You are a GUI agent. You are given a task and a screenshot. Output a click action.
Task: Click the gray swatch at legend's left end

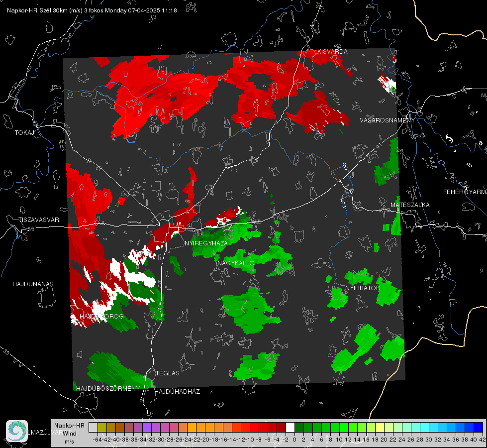pyautogui.click(x=93, y=427)
